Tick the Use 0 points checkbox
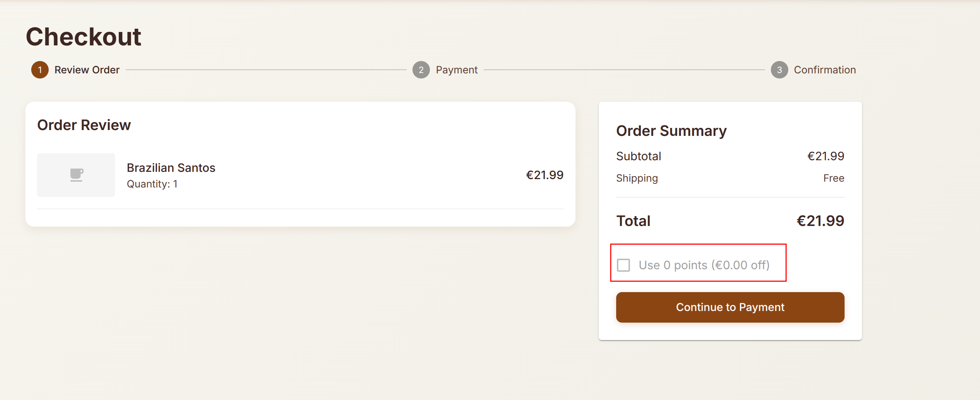 (x=623, y=265)
